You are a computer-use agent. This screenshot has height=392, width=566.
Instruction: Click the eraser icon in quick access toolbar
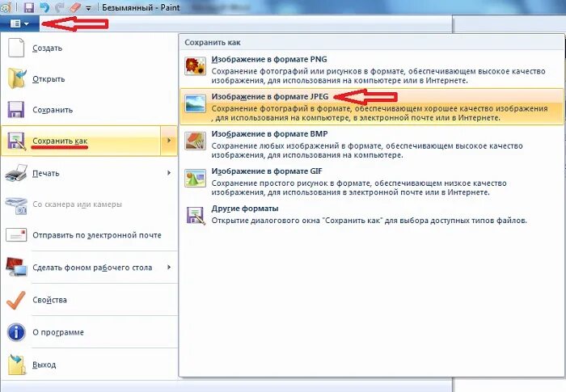pyautogui.click(x=74, y=7)
